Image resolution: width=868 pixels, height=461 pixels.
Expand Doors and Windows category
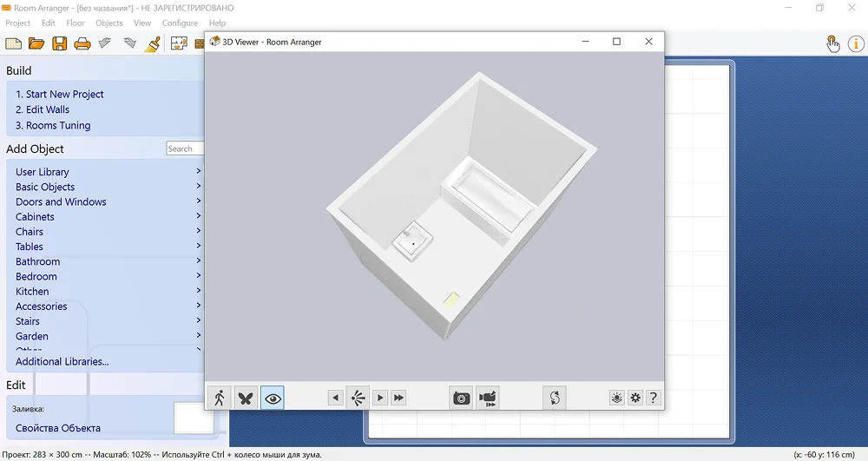[x=61, y=201]
